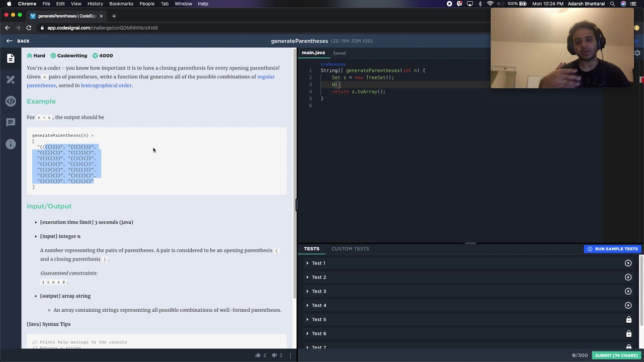Expand the locked Test 5 row
Screen dimensions: 644x362
tap(318, 319)
